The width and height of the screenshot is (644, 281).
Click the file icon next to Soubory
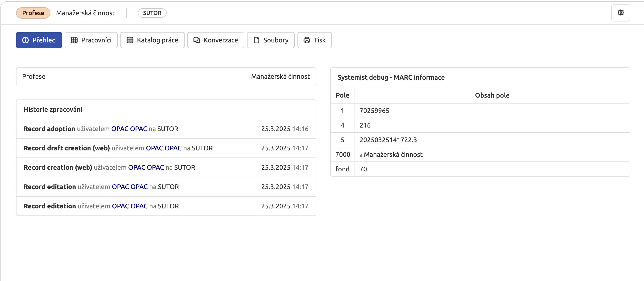(x=256, y=40)
